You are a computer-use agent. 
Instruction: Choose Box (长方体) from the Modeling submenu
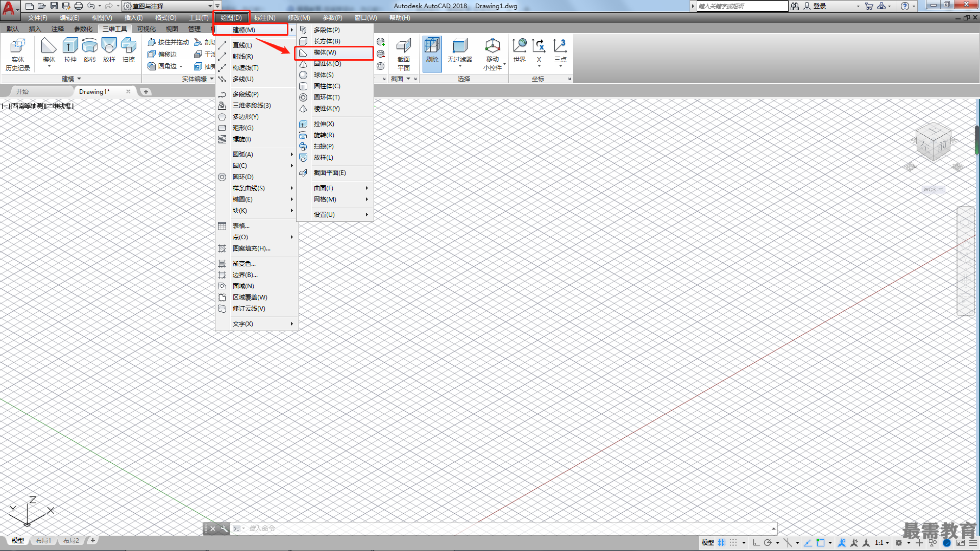click(334, 41)
